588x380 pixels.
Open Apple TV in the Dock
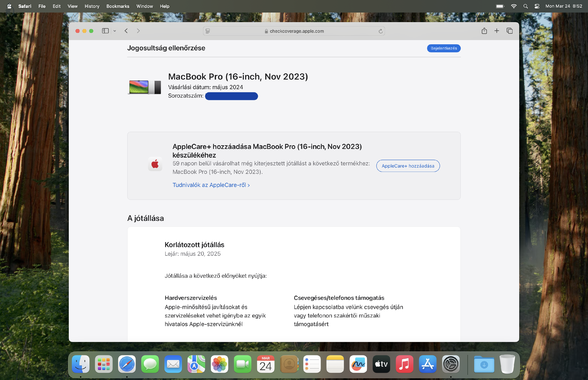coord(381,364)
